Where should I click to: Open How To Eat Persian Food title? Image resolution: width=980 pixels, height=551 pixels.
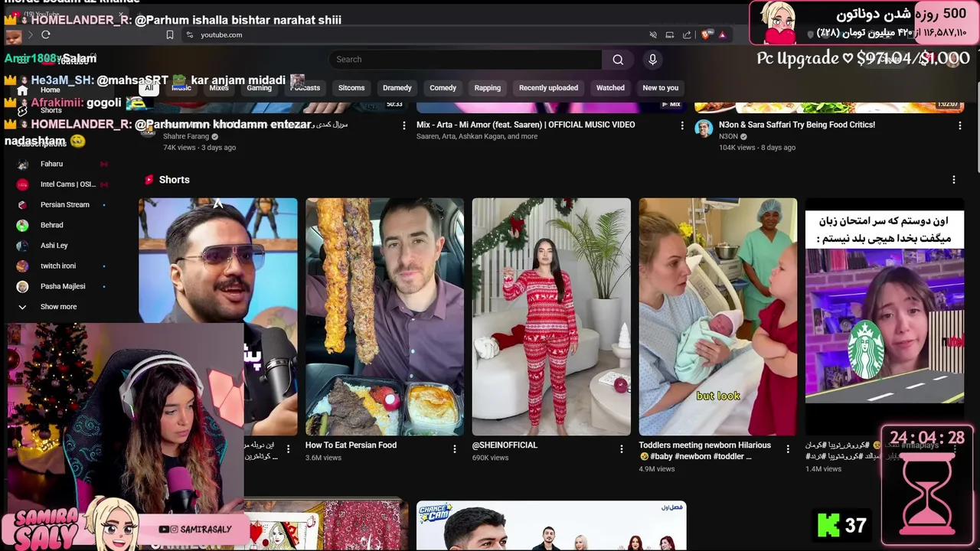(x=351, y=445)
